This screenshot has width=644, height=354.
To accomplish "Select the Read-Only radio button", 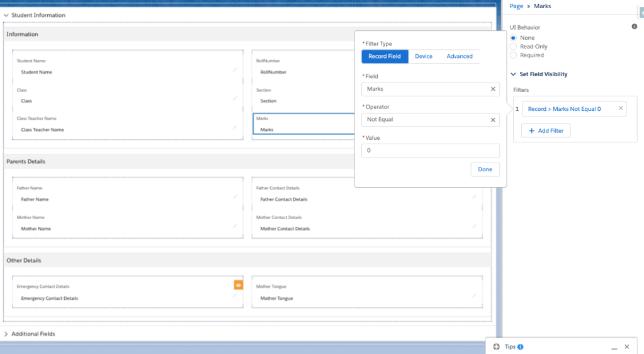I will point(514,47).
